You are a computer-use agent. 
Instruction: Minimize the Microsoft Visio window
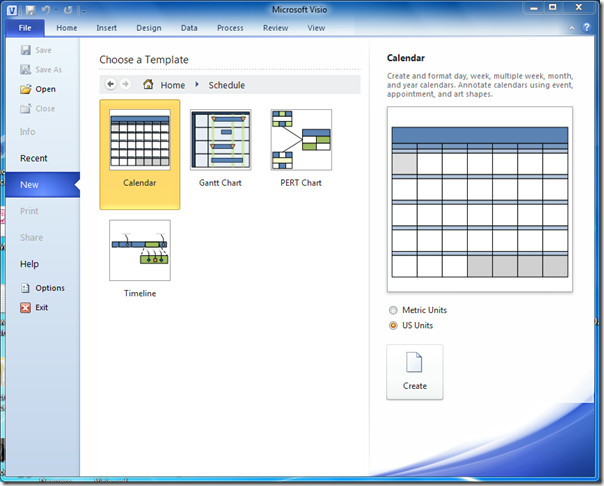point(534,8)
